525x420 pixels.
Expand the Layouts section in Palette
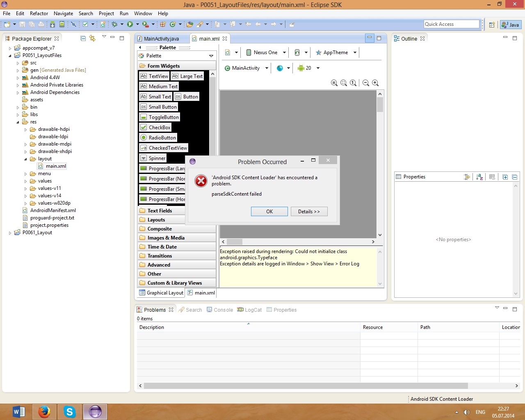pos(177,220)
